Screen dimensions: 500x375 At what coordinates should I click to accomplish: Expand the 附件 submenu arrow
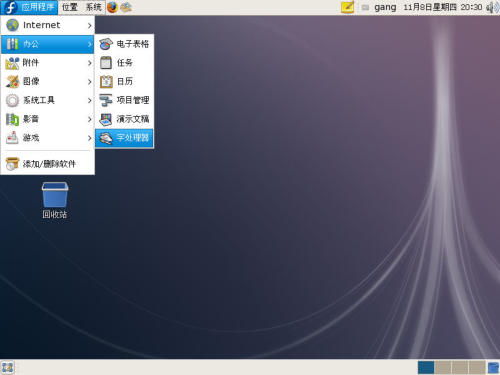pos(89,63)
